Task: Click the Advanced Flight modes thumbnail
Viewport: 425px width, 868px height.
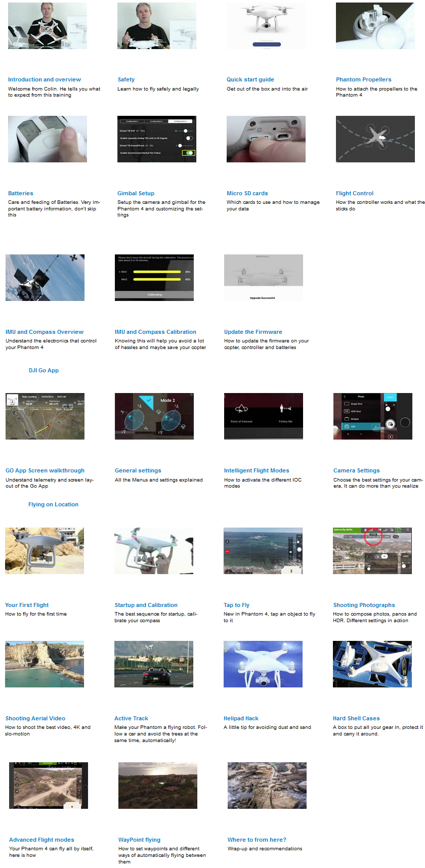Action: [49, 786]
